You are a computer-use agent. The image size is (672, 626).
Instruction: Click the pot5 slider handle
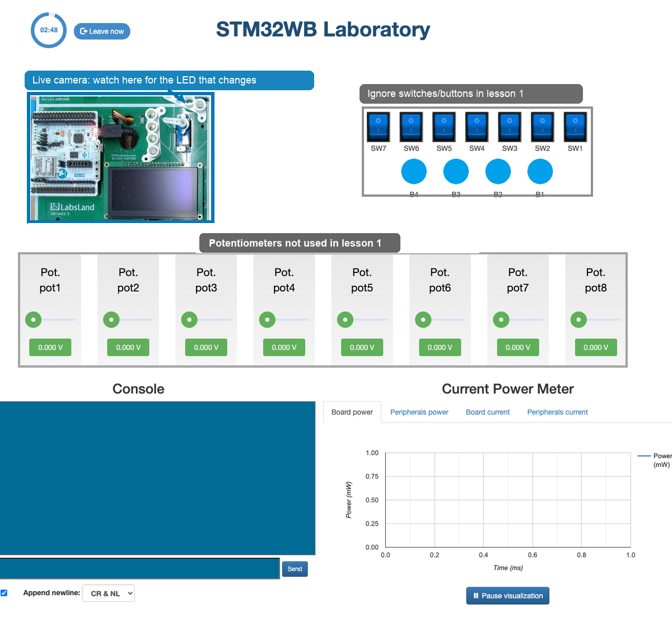point(345,320)
